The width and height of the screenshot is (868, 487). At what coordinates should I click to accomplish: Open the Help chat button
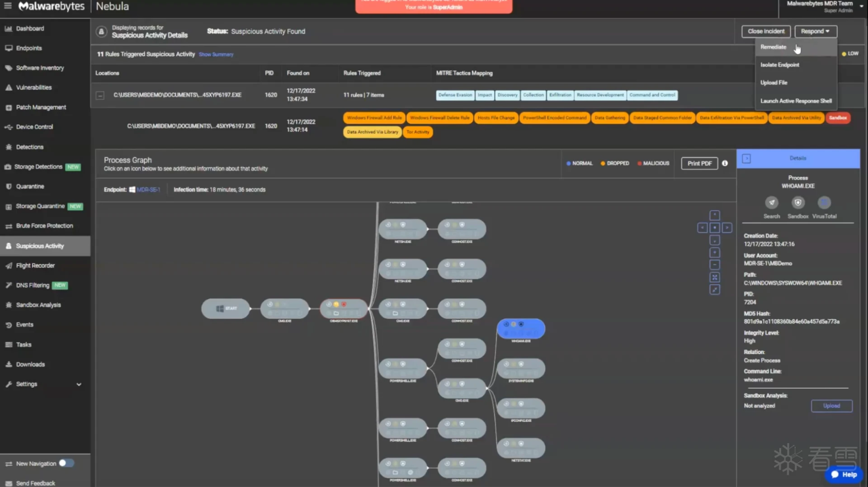(844, 474)
